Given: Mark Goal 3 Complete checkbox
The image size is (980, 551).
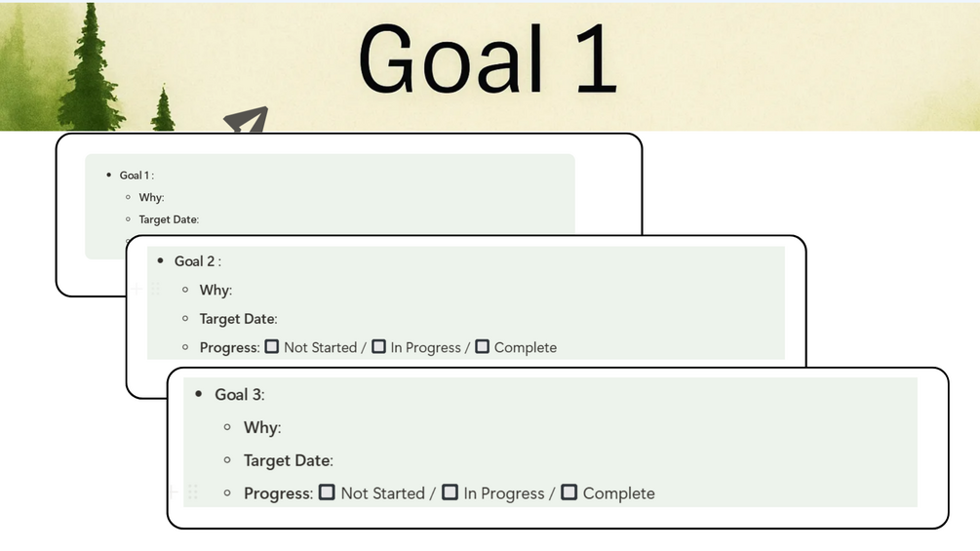Looking at the screenshot, I should tap(568, 492).
